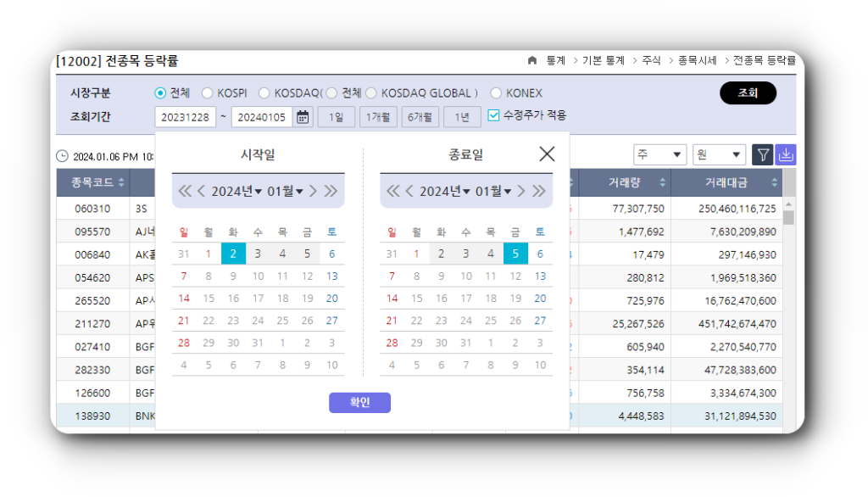Open the 원 currency dropdown

point(719,154)
